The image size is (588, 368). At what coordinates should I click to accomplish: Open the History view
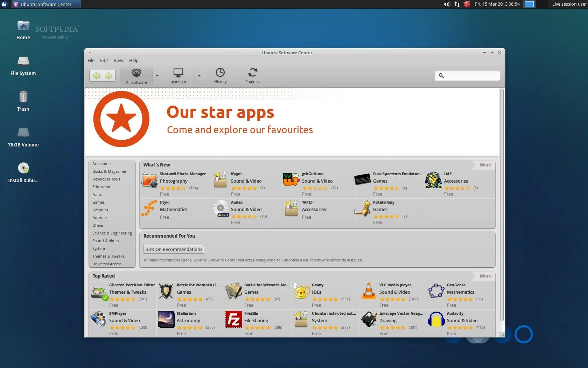220,76
